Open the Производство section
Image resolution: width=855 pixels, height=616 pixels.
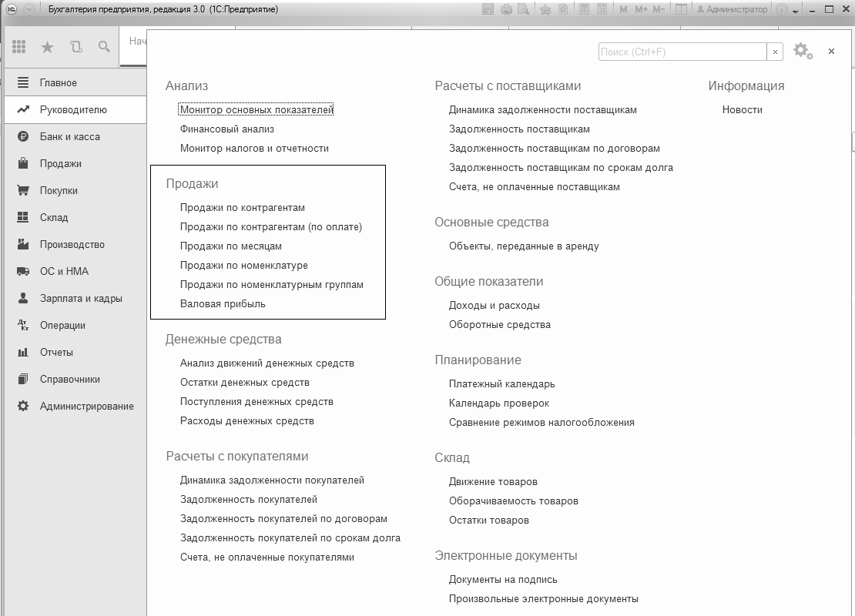pyautogui.click(x=75, y=245)
